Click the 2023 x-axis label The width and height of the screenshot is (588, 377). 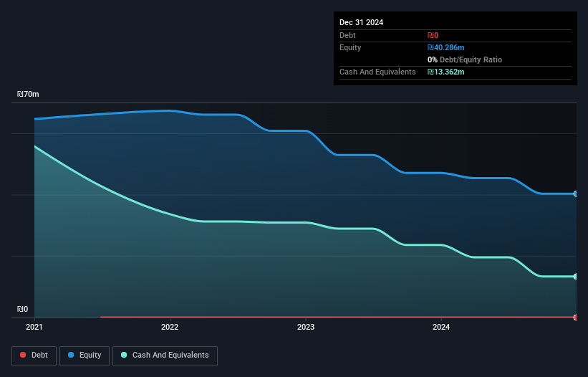click(306, 327)
